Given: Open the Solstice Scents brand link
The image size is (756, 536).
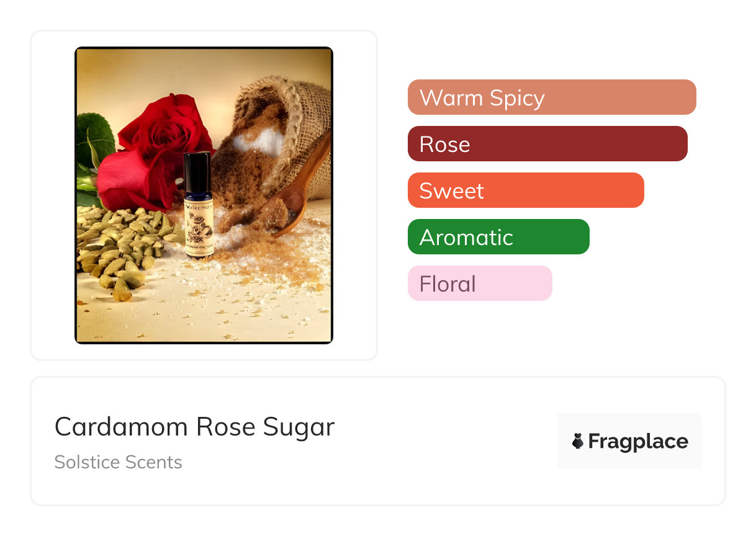Looking at the screenshot, I should tap(118, 462).
